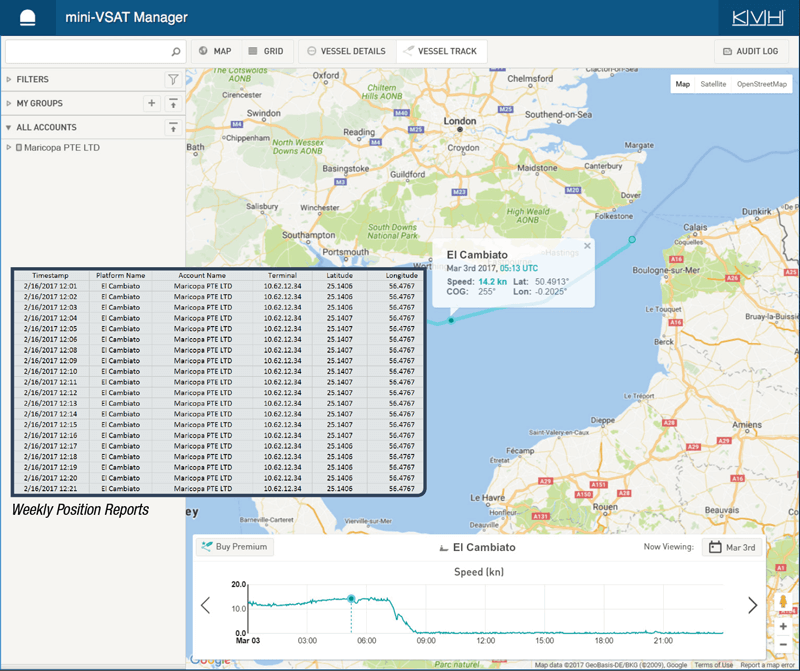Expand the Maricopa PTE LTD tree node

pos(9,147)
